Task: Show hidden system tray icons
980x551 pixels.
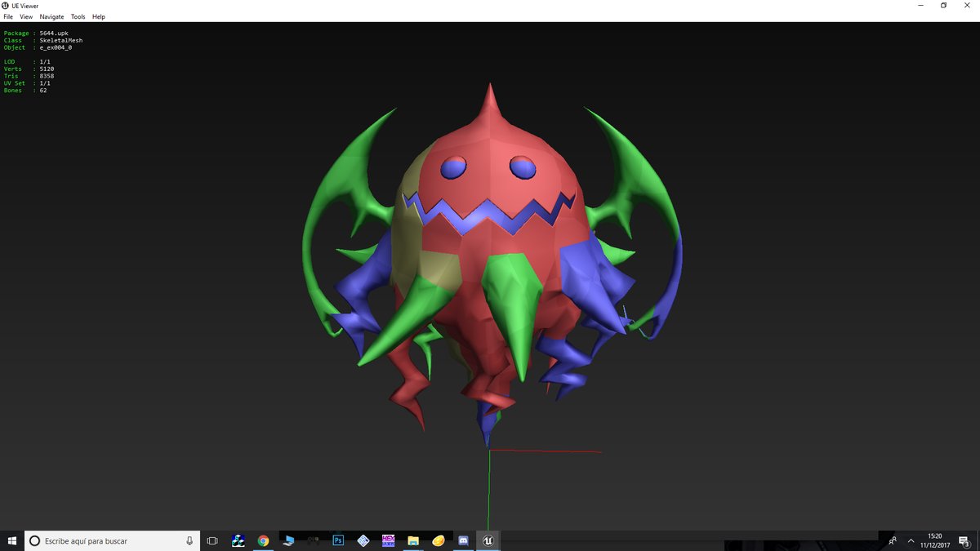Action: (x=911, y=540)
